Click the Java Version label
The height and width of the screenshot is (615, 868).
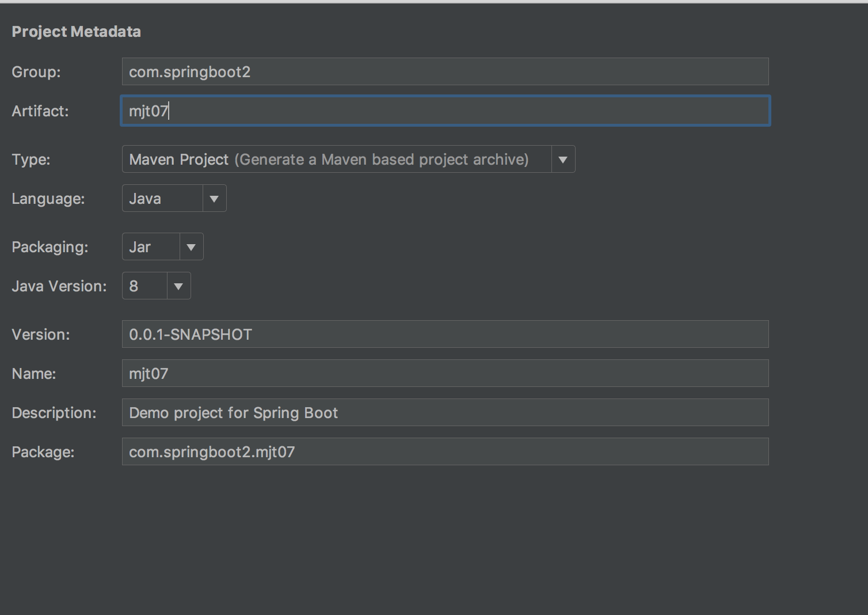pyautogui.click(x=59, y=286)
